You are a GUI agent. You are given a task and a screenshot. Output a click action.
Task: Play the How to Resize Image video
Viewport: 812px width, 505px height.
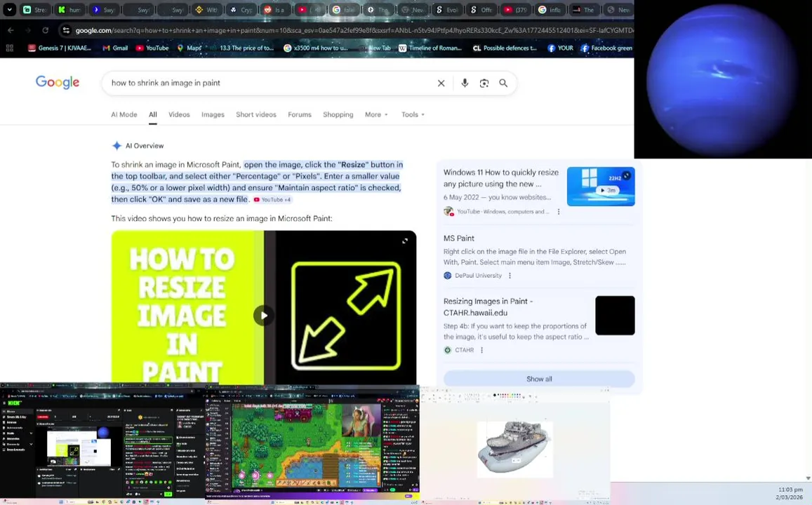click(264, 316)
